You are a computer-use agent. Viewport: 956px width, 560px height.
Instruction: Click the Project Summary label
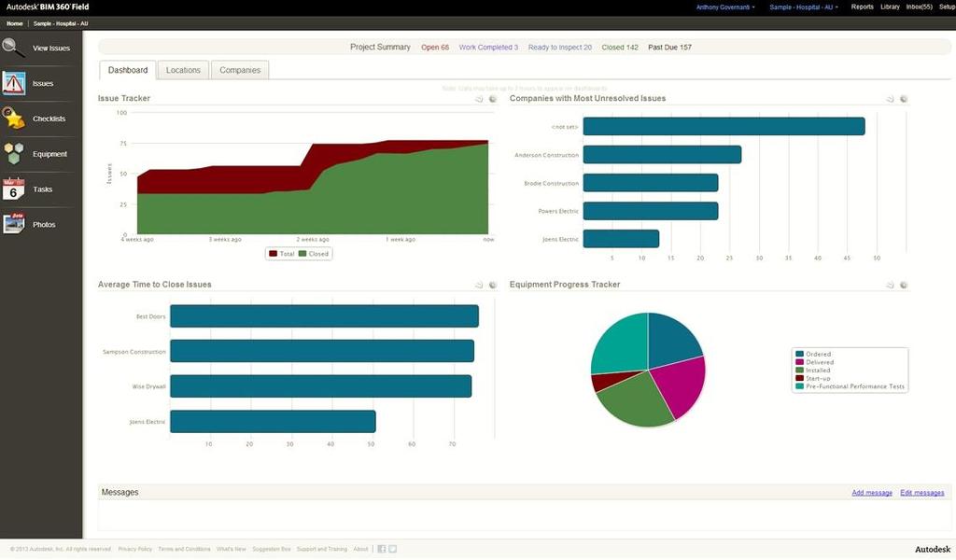(380, 47)
